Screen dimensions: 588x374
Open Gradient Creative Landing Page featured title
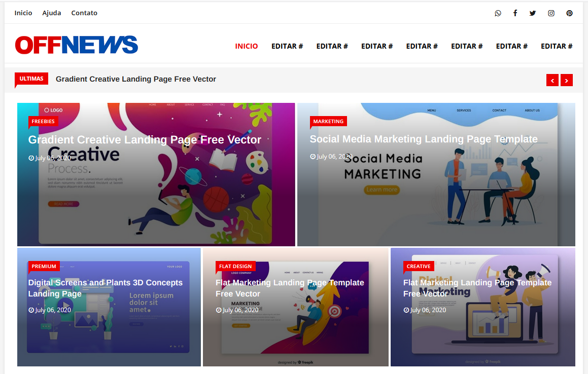point(145,140)
